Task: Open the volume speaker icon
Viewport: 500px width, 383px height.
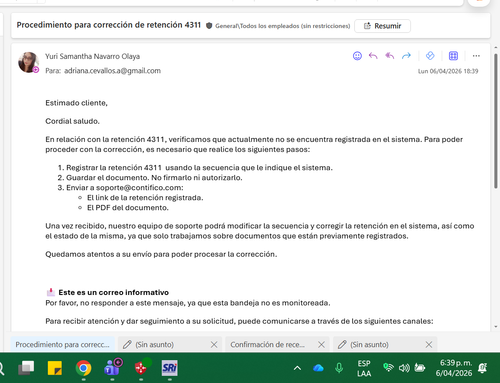Action: click(x=404, y=368)
